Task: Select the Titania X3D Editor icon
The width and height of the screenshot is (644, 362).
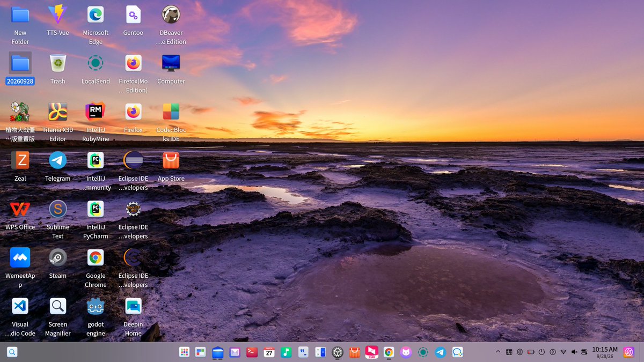Action: coord(57,112)
